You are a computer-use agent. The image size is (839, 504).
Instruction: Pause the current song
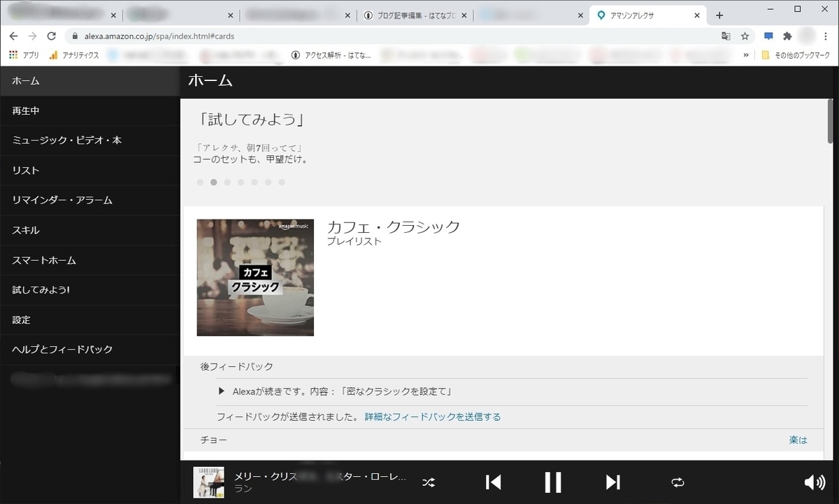tap(553, 482)
